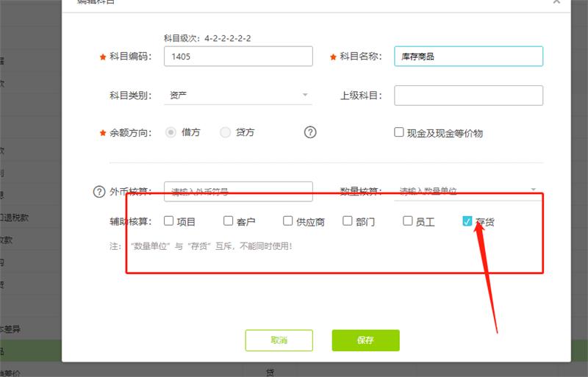Enable the 现金及现金等价物 checkbox
588x377 pixels.
pyautogui.click(x=398, y=132)
